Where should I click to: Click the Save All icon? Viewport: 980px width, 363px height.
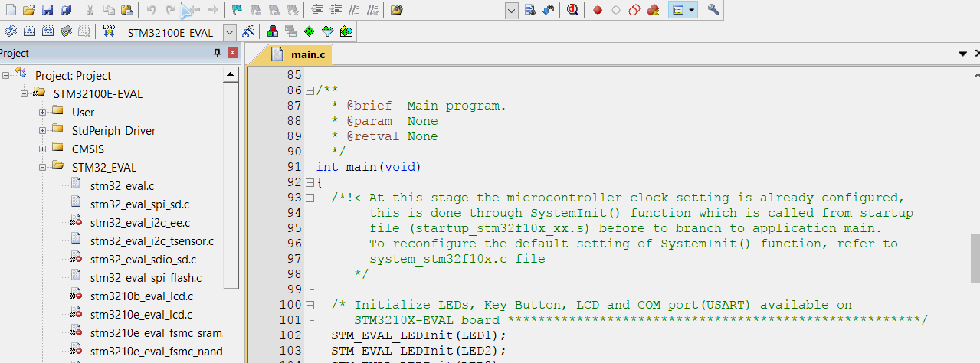pos(65,10)
